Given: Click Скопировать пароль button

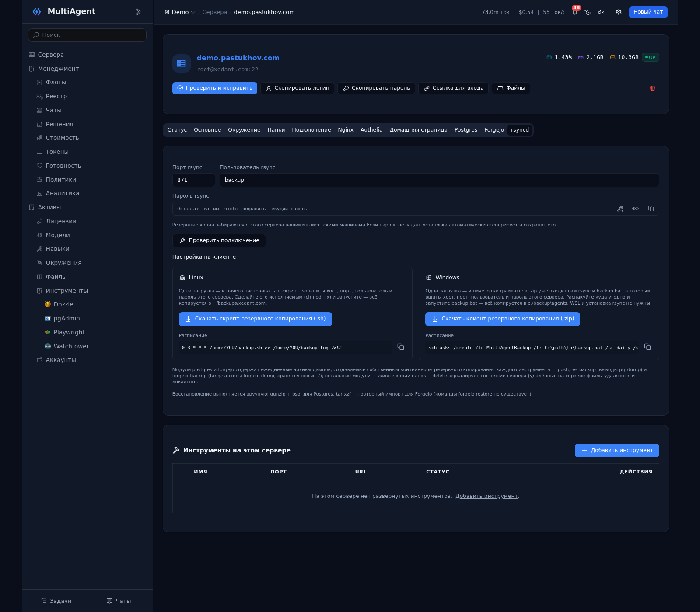Looking at the screenshot, I should tap(376, 88).
